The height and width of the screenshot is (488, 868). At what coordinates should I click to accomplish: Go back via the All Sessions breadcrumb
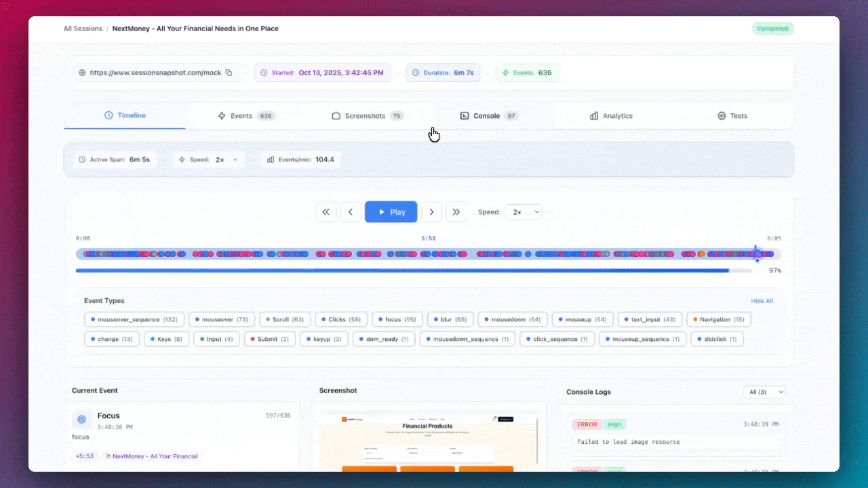[x=83, y=28]
